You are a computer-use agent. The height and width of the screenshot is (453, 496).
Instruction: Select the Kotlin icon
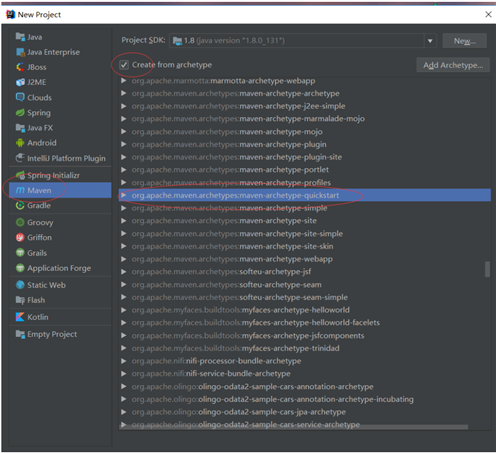point(20,317)
